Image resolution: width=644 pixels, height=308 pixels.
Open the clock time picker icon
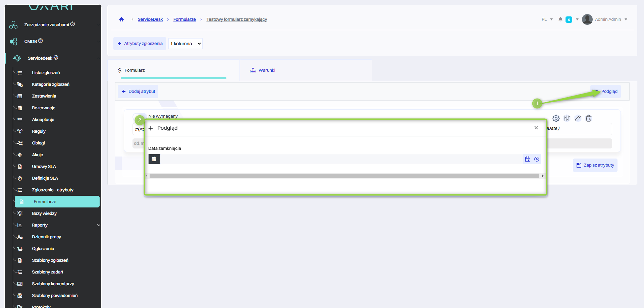point(537,159)
